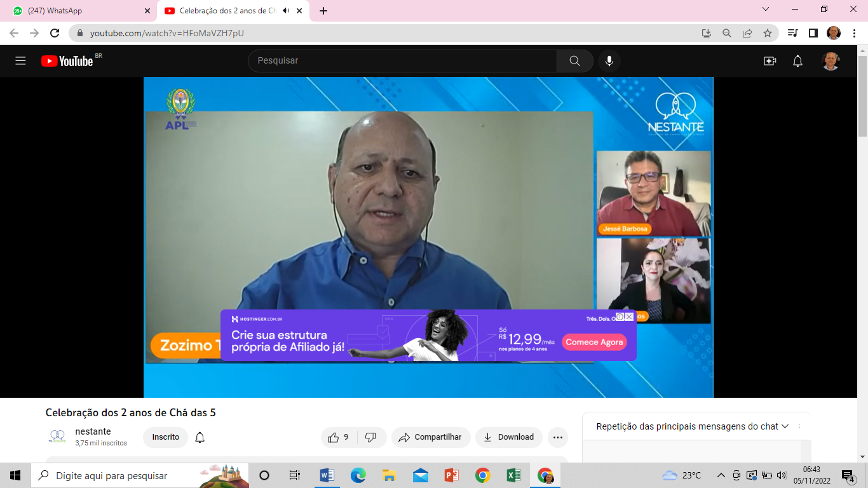Open YouTube account avatar menu
868x488 pixels.
831,61
